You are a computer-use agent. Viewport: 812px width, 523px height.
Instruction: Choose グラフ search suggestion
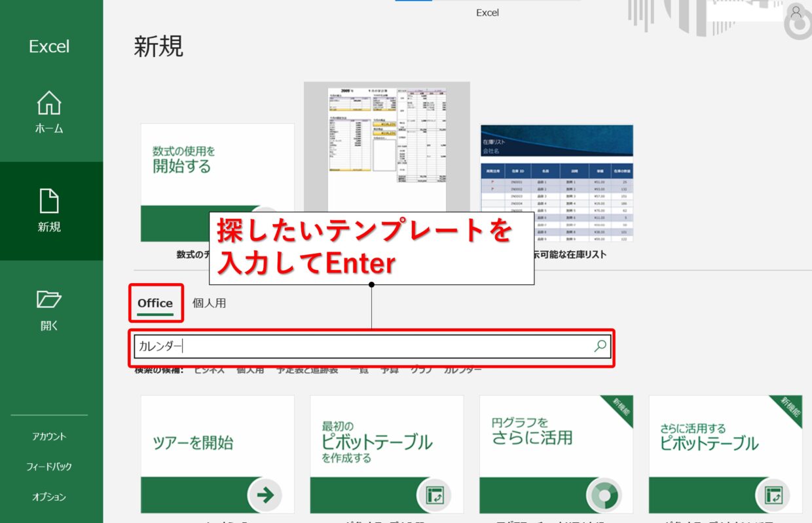point(421,370)
